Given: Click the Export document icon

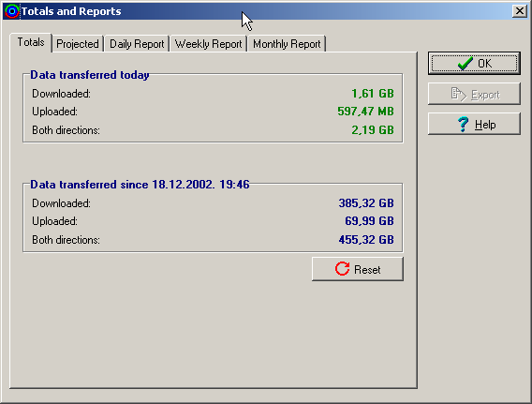Looking at the screenshot, I should pos(459,94).
